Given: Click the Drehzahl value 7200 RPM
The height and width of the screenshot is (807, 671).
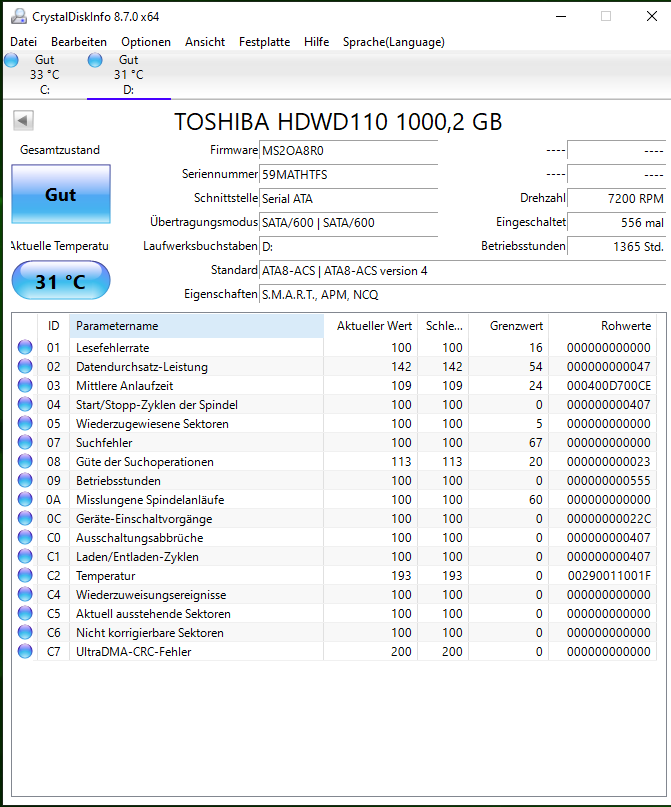Looking at the screenshot, I should (x=616, y=199).
